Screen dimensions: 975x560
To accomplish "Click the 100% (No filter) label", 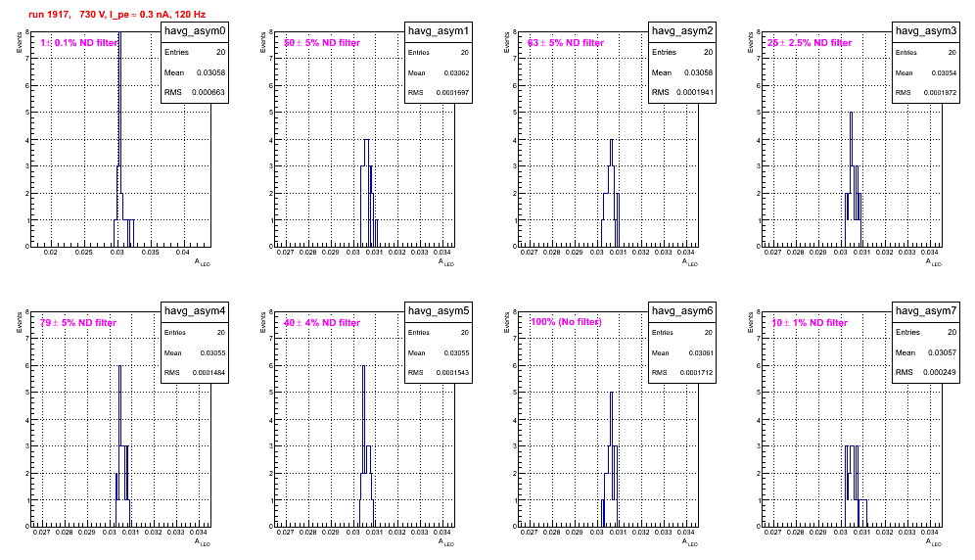I will pos(566,322).
